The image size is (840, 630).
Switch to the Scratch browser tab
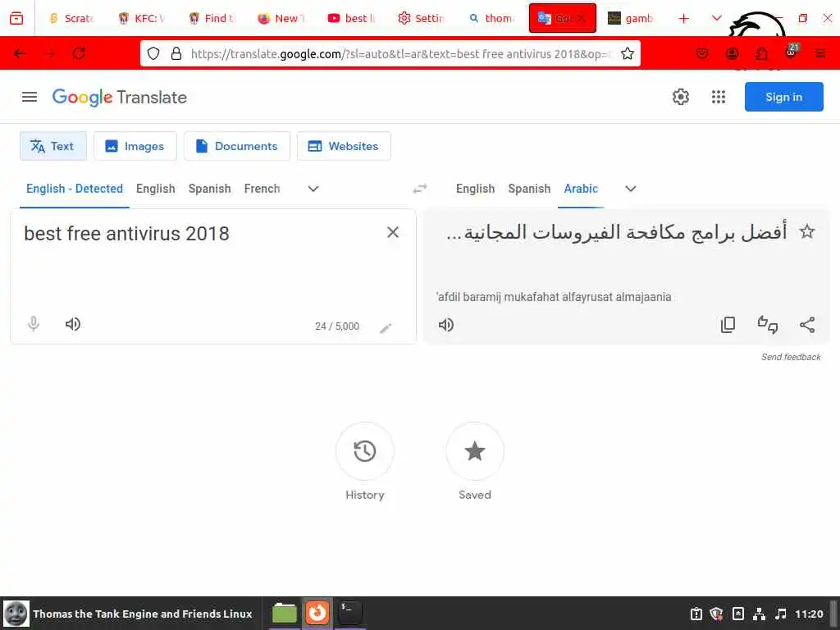point(72,18)
